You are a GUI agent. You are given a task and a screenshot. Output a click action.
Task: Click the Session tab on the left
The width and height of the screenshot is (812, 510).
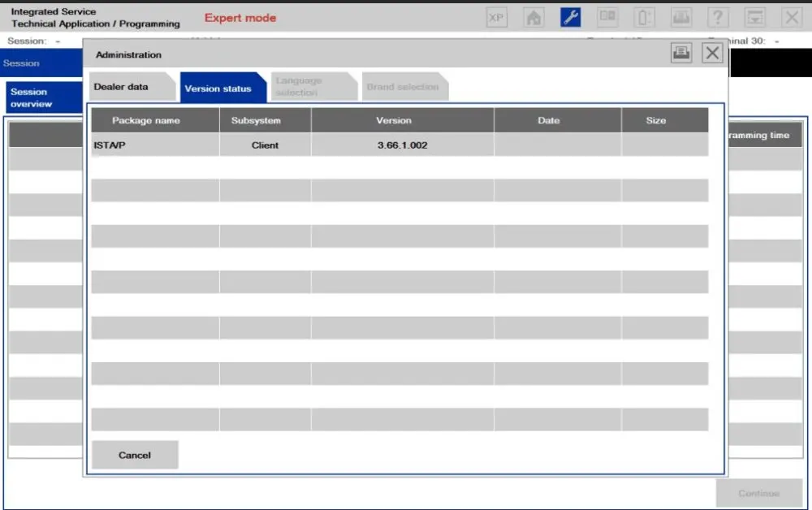[x=22, y=63]
